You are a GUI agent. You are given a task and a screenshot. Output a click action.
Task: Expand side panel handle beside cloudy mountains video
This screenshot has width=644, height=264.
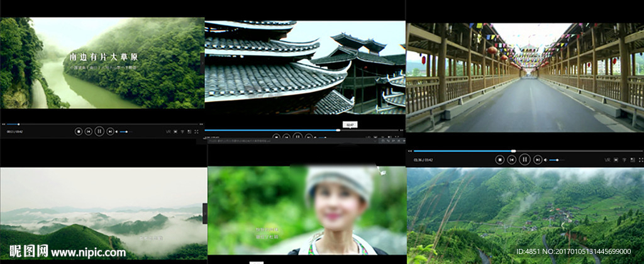pos(204,213)
